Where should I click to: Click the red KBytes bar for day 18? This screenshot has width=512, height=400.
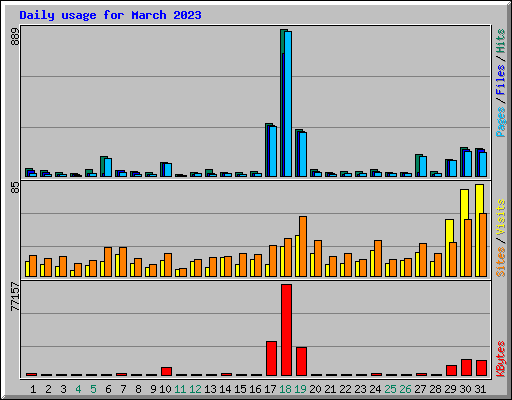(x=286, y=330)
